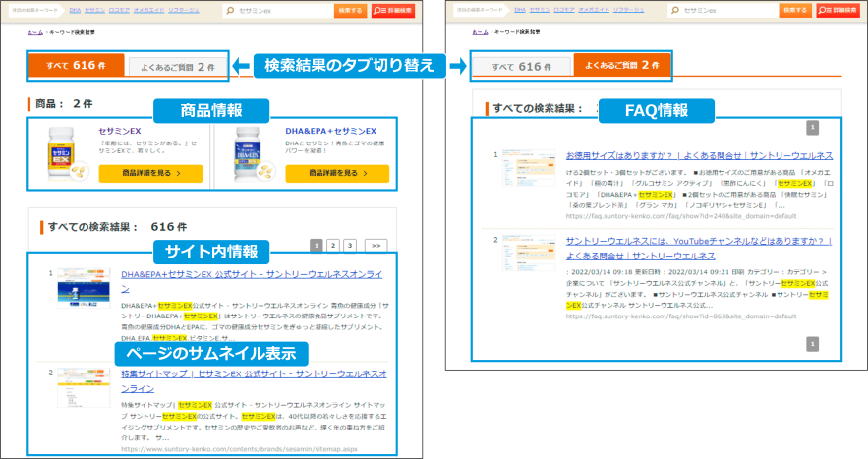Open the オメガエイド keyword link on the FAQ-tab page
The width and height of the screenshot is (868, 459).
tap(594, 10)
